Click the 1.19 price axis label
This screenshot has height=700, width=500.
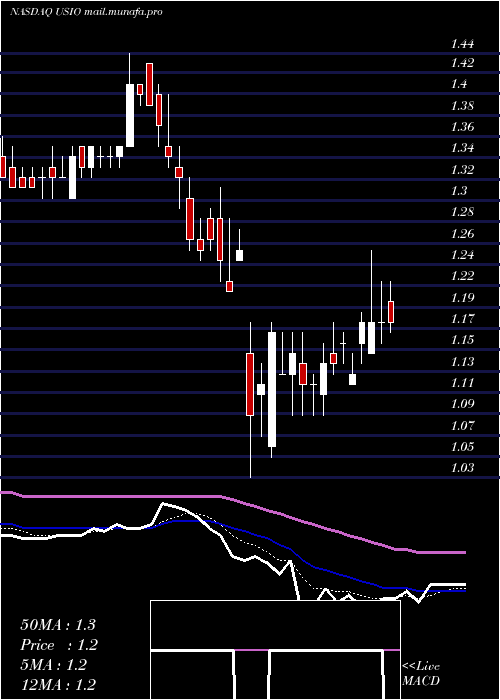point(462,297)
